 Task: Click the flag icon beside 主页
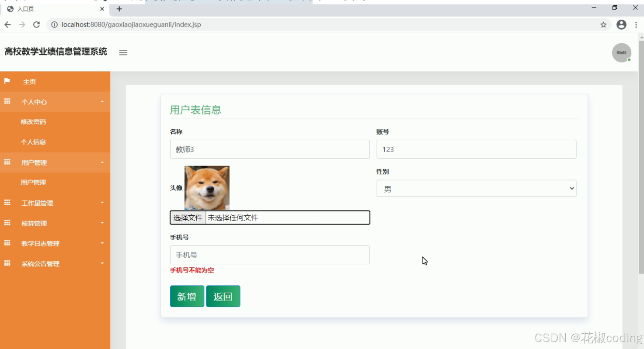[x=7, y=81]
